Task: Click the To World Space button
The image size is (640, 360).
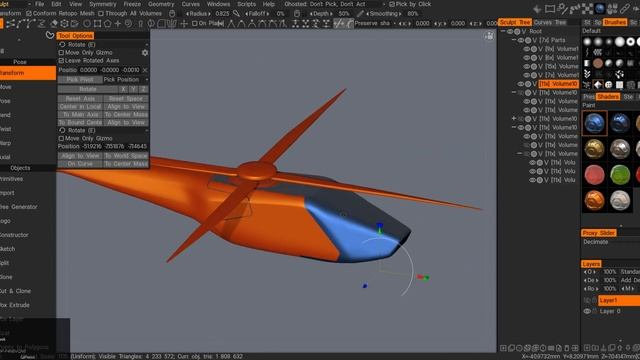Action: [x=126, y=156]
